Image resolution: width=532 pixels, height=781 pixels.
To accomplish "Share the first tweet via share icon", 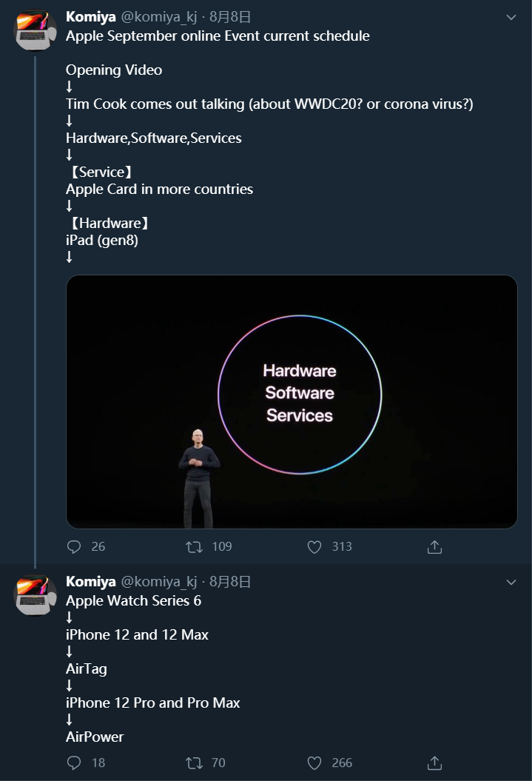I will (434, 547).
